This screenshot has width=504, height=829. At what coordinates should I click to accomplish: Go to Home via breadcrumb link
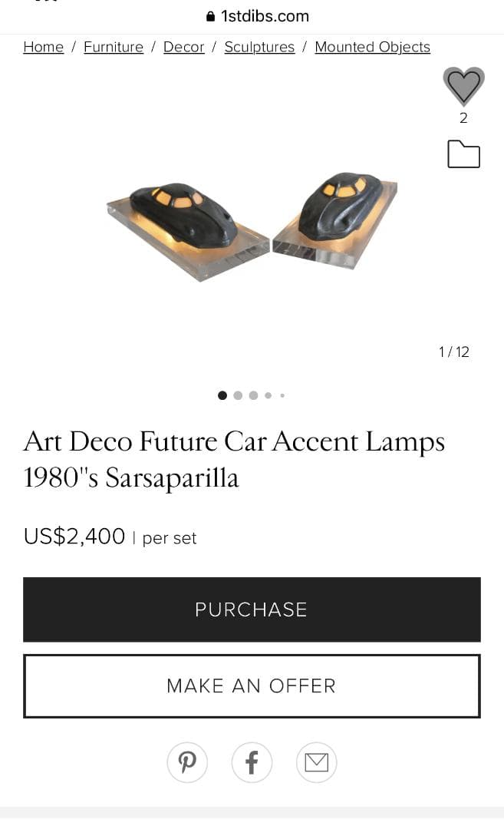pyautogui.click(x=43, y=47)
